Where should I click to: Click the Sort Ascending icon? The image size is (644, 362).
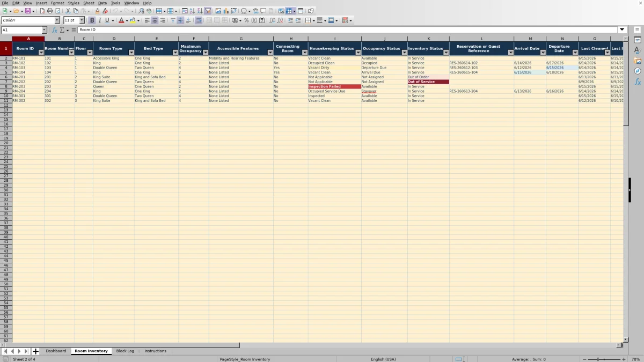[x=192, y=11]
